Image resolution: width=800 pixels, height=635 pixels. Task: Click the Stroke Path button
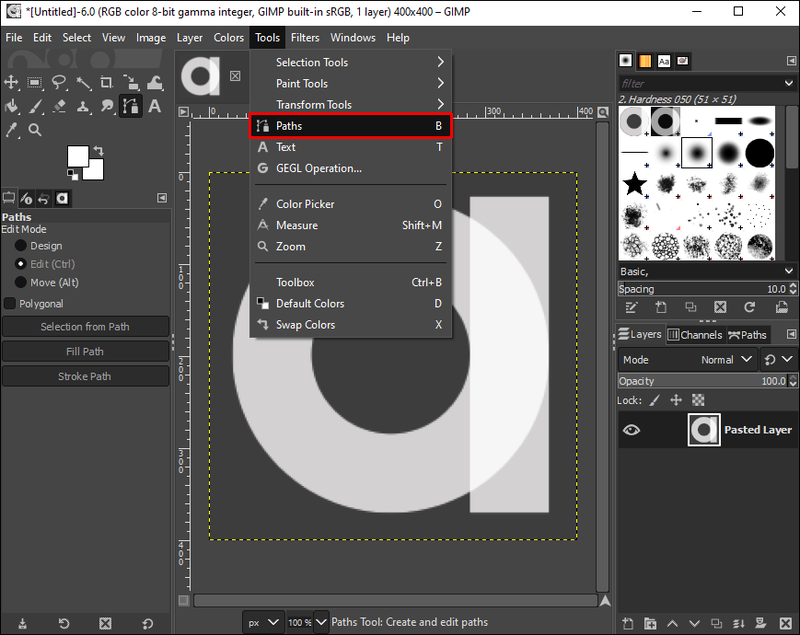pos(85,377)
